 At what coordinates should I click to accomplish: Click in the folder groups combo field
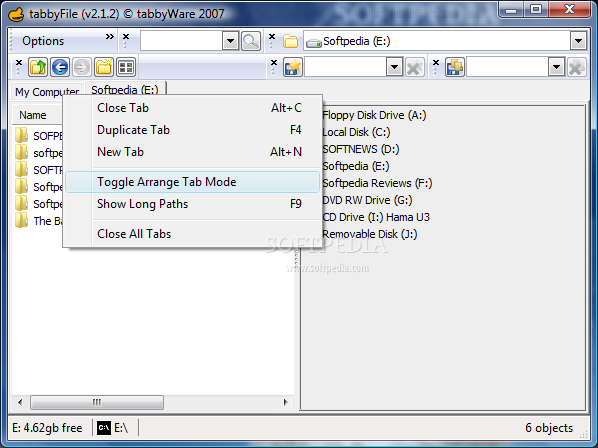pos(507,67)
